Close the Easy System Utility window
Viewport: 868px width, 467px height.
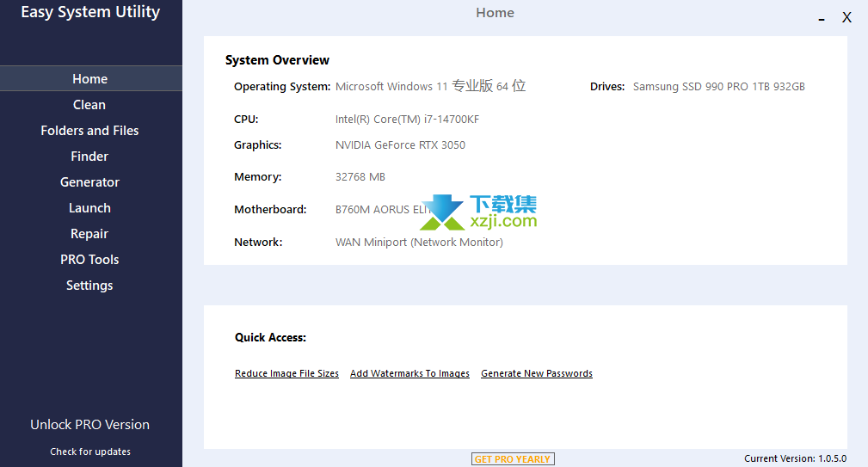[846, 18]
